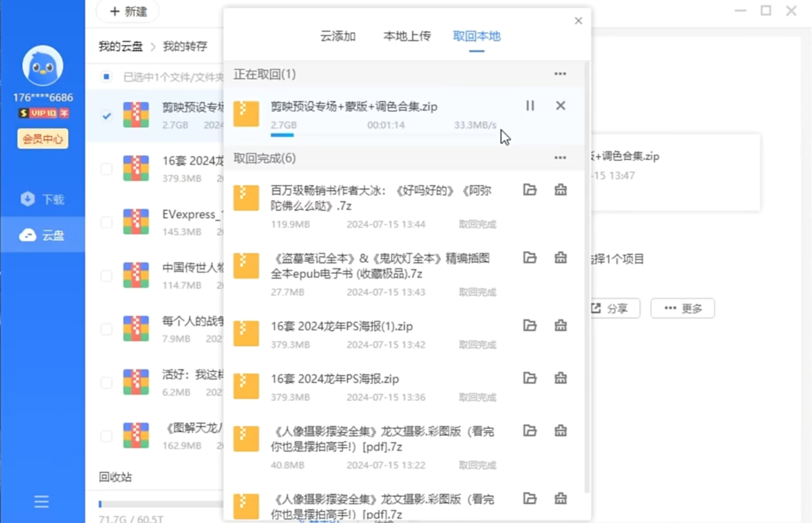Click the download progress bar

click(x=282, y=135)
